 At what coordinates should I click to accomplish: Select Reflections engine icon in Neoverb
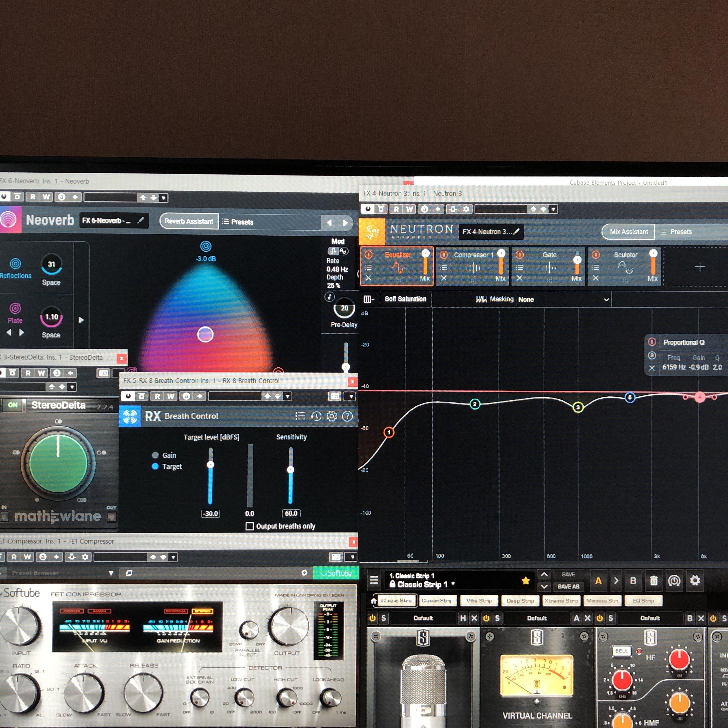click(15, 264)
